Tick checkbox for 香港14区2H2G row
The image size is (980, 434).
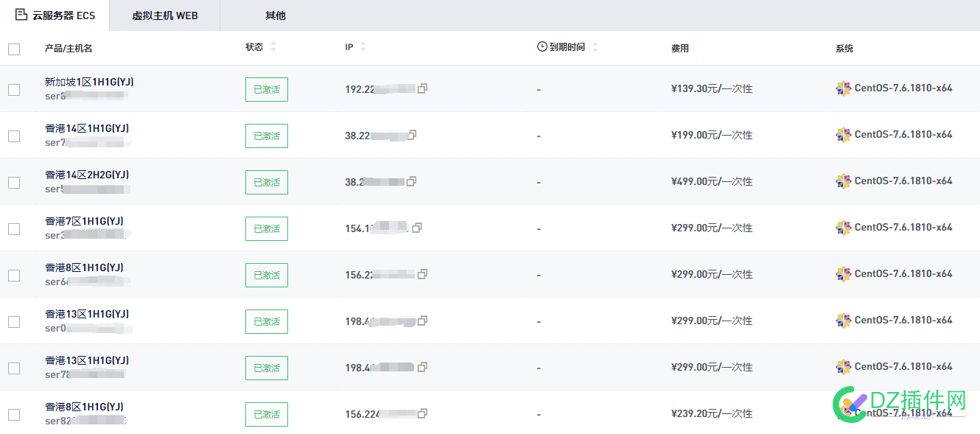coord(14,182)
